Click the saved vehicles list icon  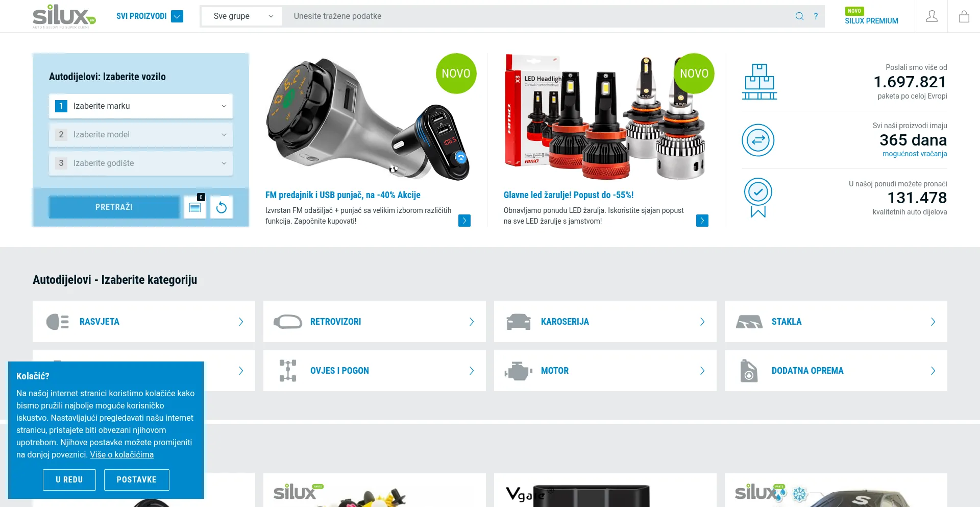point(195,207)
